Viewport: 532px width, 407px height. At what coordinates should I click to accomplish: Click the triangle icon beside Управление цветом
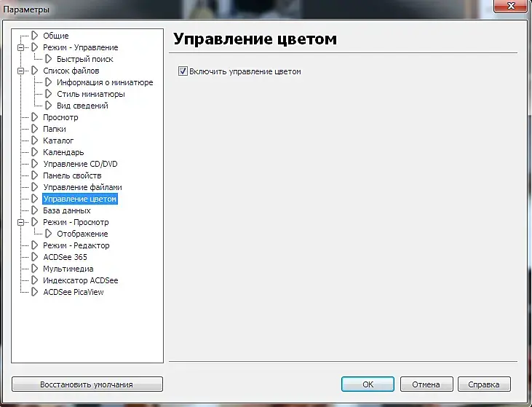coord(35,199)
